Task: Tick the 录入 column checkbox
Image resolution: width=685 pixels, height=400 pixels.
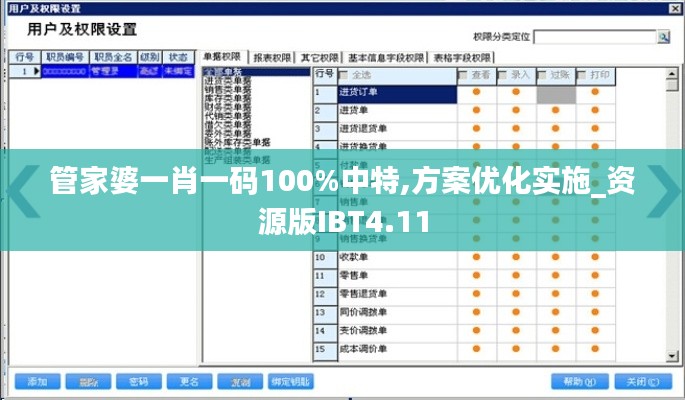Action: tap(502, 75)
